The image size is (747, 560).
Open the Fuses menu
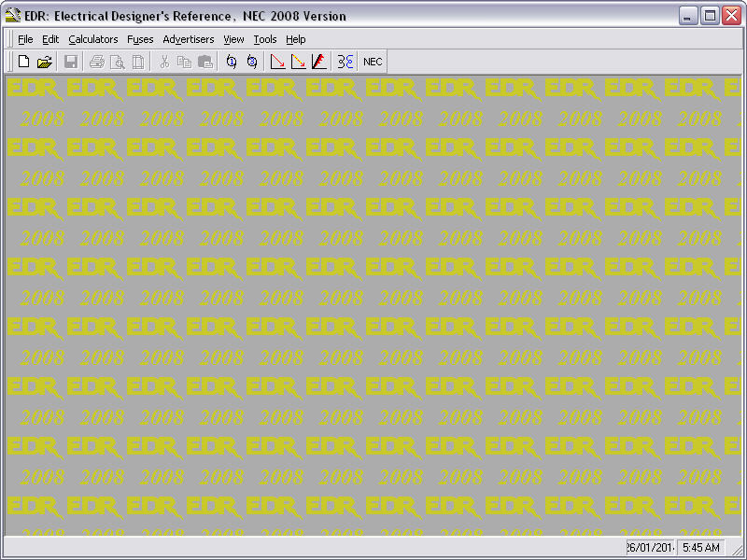pos(140,39)
